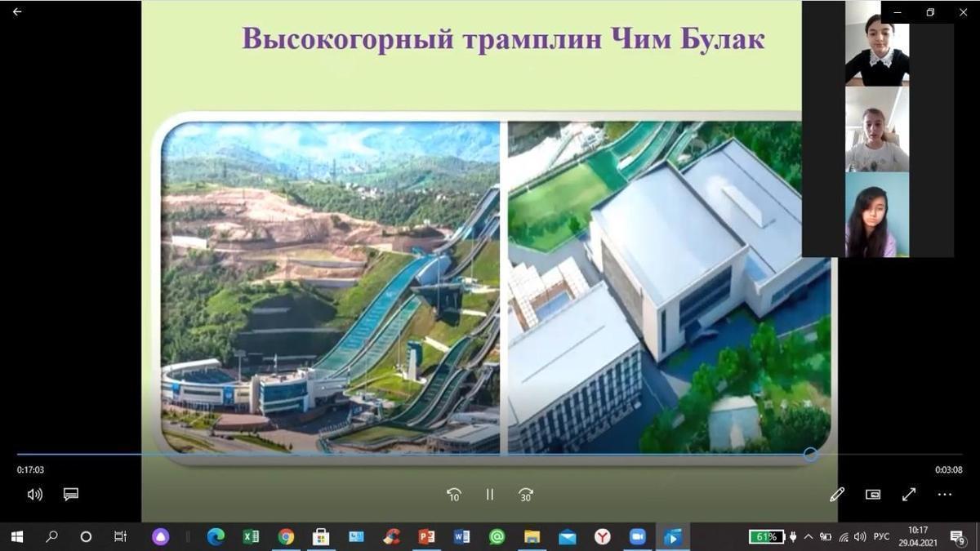Open Google Chrome from taskbar
Viewport: 980px width, 551px height.
(x=286, y=537)
